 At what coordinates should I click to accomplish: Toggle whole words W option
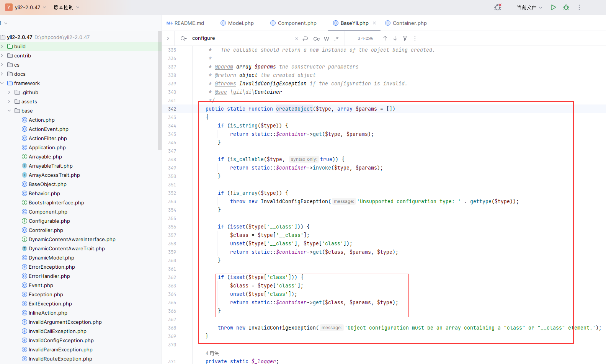pos(327,39)
